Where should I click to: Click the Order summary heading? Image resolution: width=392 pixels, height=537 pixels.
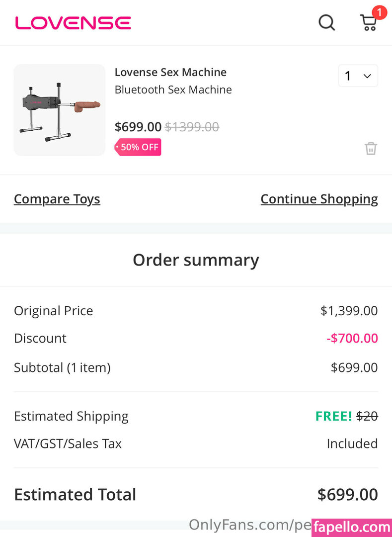click(196, 260)
